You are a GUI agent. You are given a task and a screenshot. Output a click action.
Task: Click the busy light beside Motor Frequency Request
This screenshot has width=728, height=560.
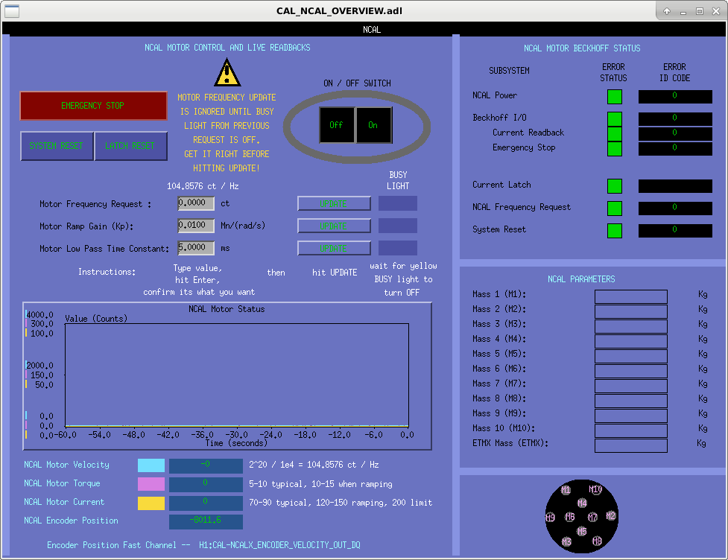[397, 203]
